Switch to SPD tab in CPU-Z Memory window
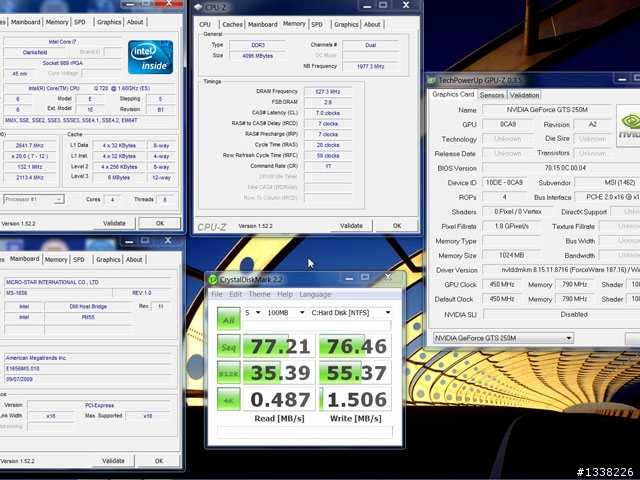The height and width of the screenshot is (480, 640). [317, 24]
